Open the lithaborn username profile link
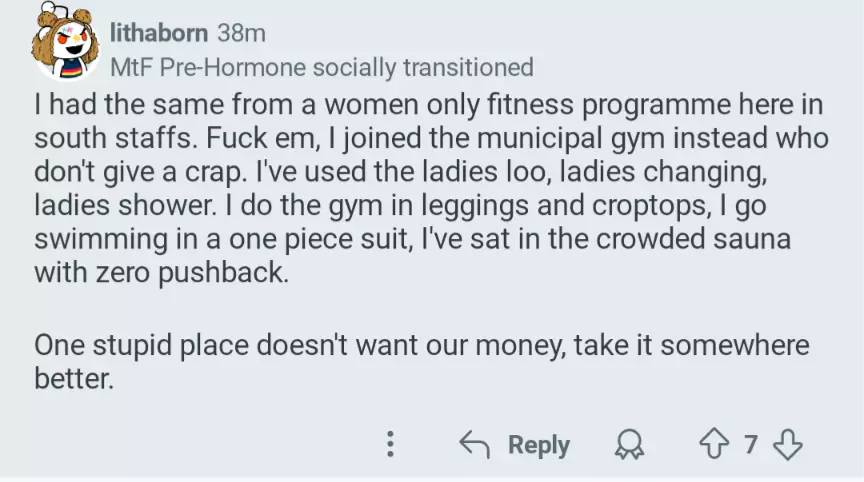 tap(159, 32)
